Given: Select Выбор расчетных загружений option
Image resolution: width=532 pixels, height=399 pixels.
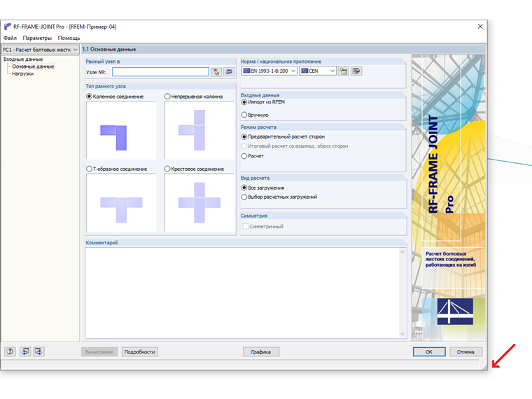Looking at the screenshot, I should [244, 197].
